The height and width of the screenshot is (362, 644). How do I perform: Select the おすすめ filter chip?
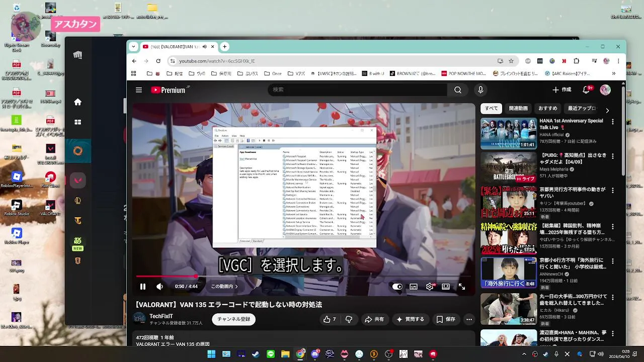(548, 109)
